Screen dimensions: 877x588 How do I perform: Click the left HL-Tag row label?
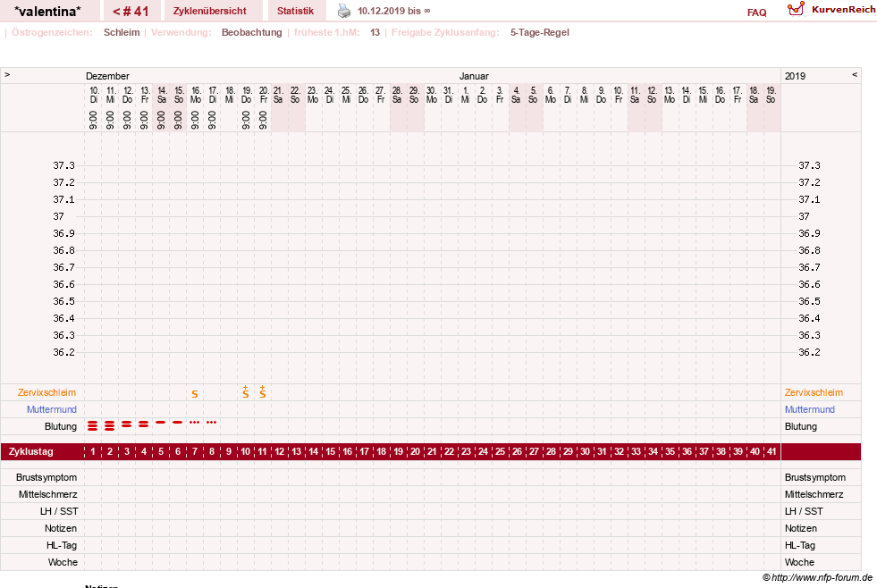pos(62,545)
